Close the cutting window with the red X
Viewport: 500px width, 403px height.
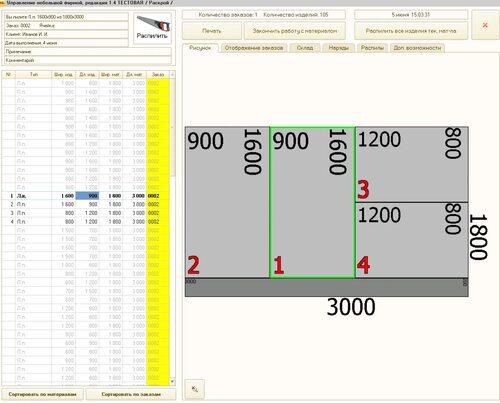click(485, 25)
